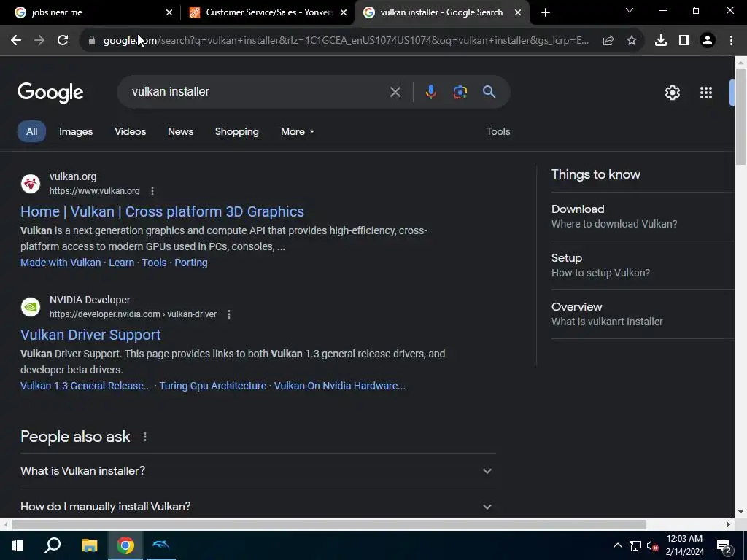Open more options for vulkan.org result
The height and width of the screenshot is (560, 747).
pyautogui.click(x=152, y=191)
